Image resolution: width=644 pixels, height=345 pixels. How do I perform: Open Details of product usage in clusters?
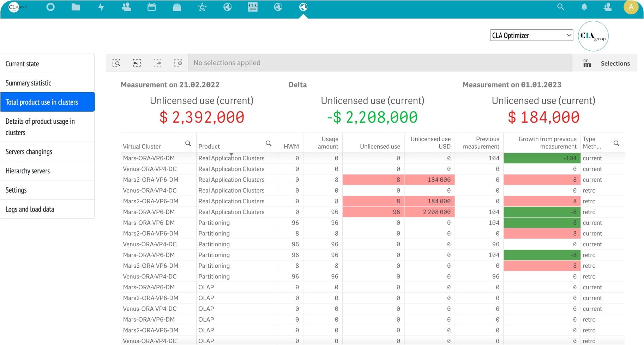47,127
